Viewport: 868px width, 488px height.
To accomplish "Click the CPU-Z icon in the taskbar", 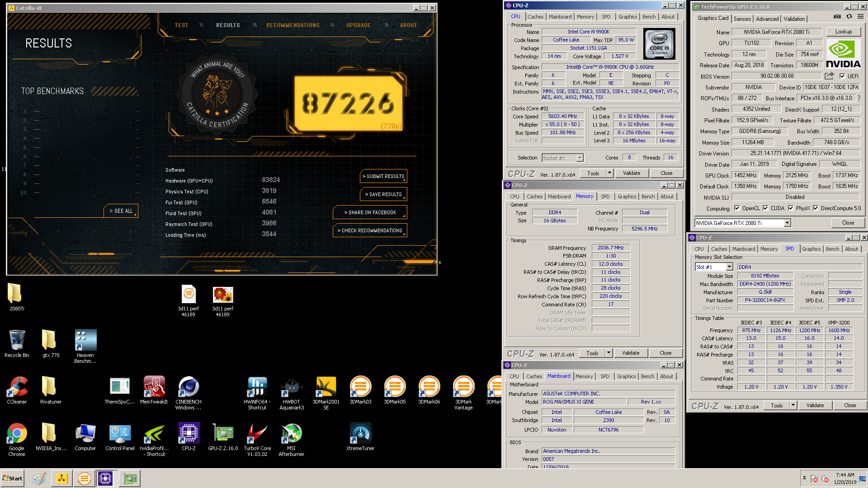I will click(105, 478).
